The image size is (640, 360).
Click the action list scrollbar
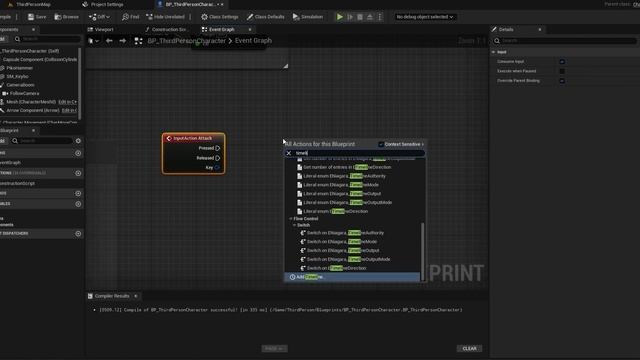point(422,251)
